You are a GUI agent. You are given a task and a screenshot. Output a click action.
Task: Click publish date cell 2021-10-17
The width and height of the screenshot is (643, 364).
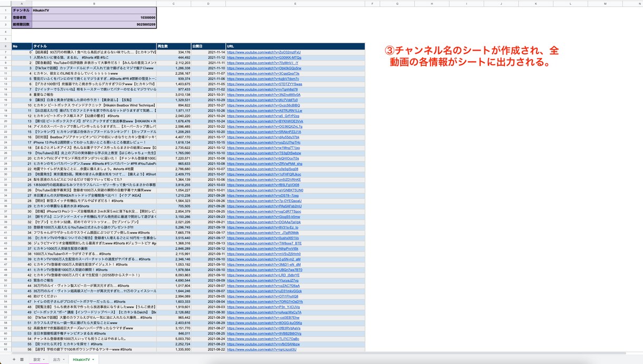pyautogui.click(x=209, y=137)
